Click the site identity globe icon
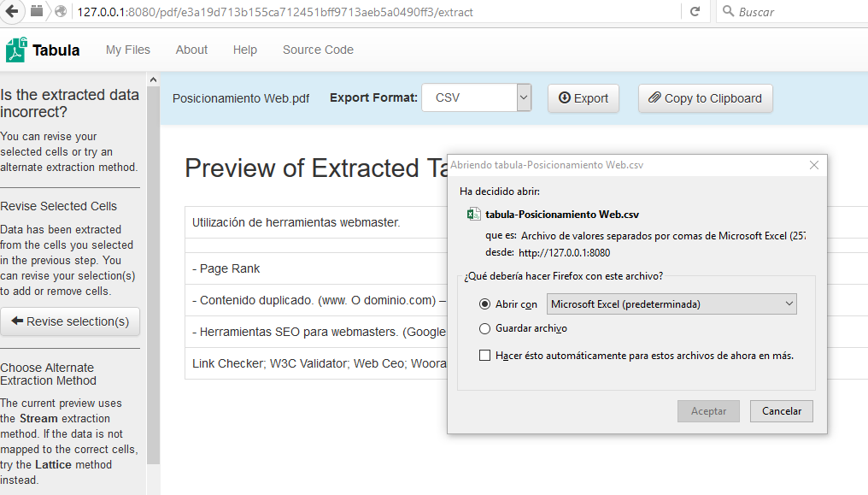The width and height of the screenshot is (868, 495). tap(61, 12)
